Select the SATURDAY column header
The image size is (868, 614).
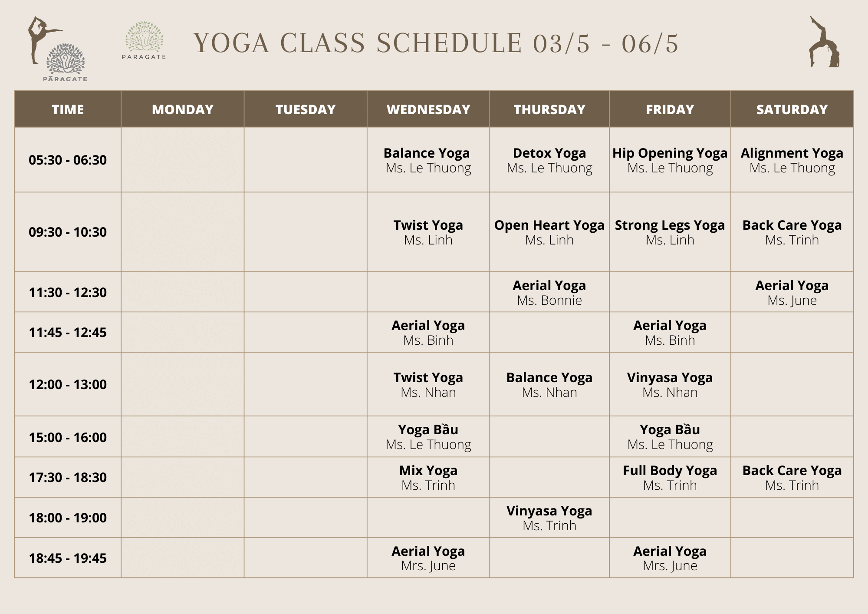[x=792, y=109]
